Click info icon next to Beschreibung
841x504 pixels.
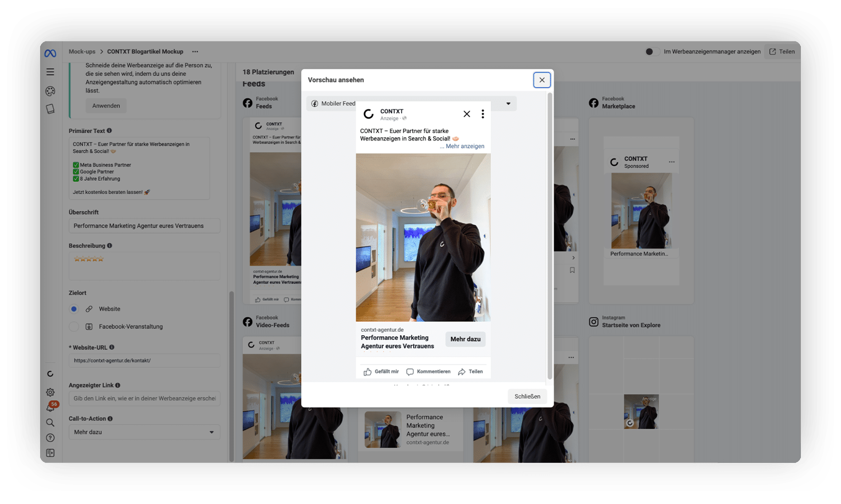109,246
